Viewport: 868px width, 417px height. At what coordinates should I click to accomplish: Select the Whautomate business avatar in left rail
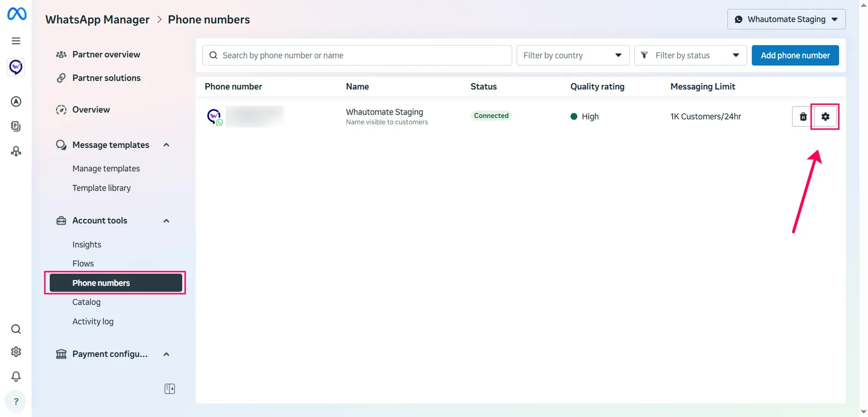(16, 67)
